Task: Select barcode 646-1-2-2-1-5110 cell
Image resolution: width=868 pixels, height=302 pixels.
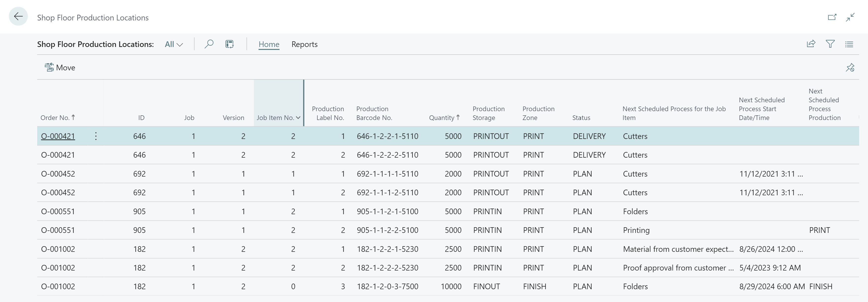Action: pyautogui.click(x=388, y=136)
